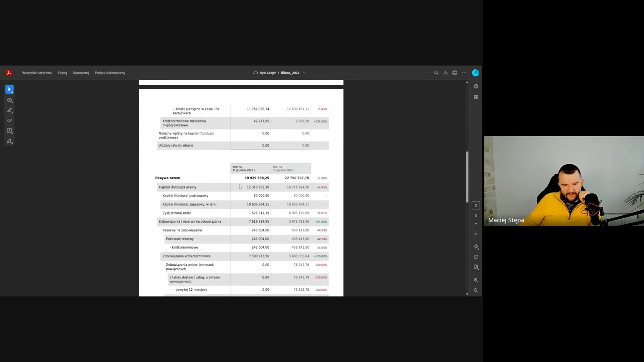Toggle the thumbnails grid panel
The width and height of the screenshot is (644, 362).
[x=476, y=97]
